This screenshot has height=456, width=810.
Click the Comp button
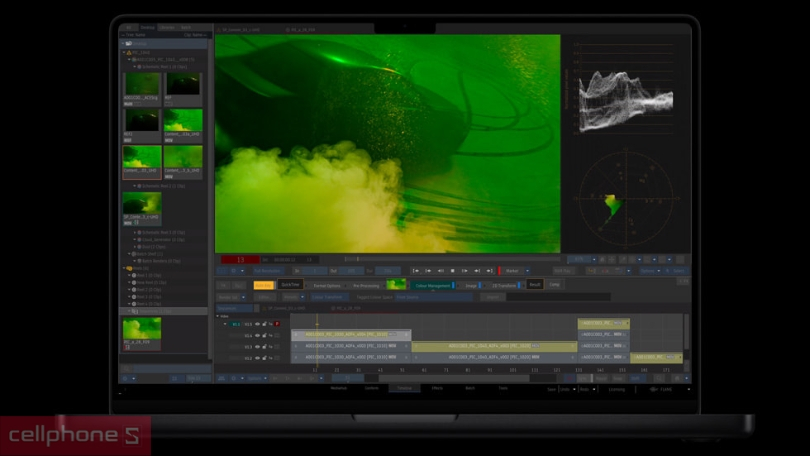tap(555, 285)
